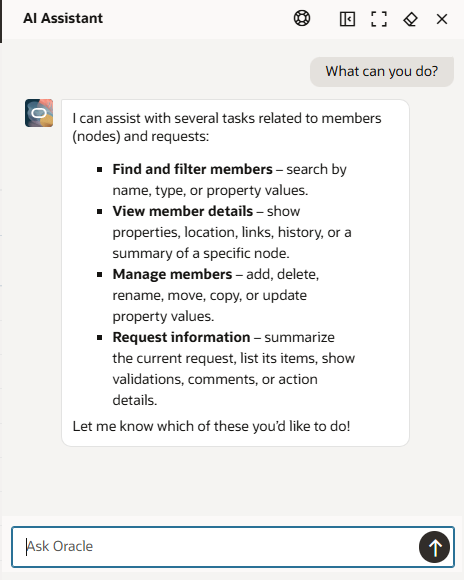The width and height of the screenshot is (464, 580).
Task: Clear the conversation with eraser icon
Action: tap(410, 19)
